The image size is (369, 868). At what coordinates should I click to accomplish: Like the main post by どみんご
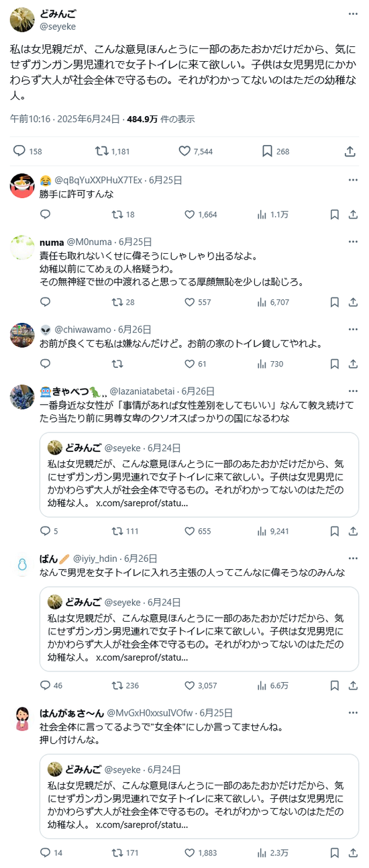(x=196, y=152)
